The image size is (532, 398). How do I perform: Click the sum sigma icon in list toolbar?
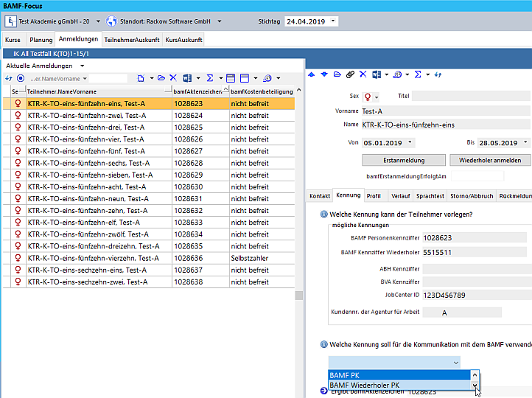[210, 78]
